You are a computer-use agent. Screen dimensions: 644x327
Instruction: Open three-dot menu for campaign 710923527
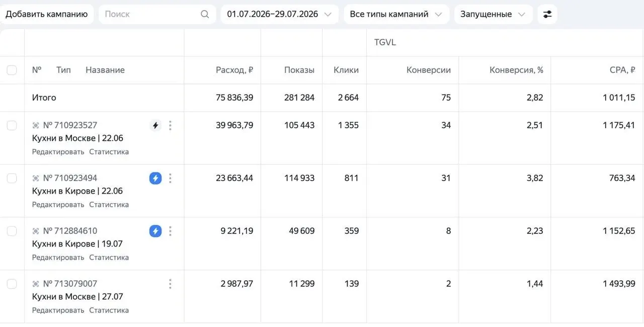(170, 125)
